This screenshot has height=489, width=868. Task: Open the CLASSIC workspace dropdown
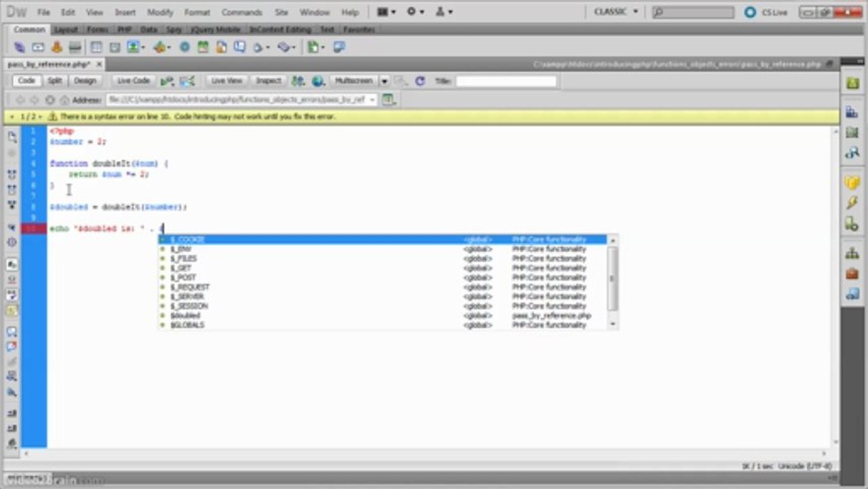click(x=616, y=12)
